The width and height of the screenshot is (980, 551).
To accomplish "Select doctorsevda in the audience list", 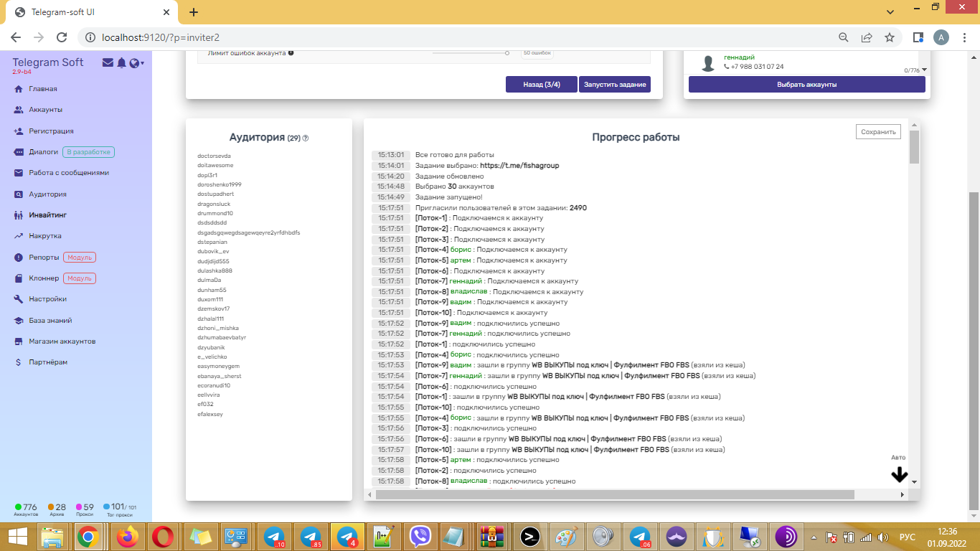I will click(x=214, y=156).
